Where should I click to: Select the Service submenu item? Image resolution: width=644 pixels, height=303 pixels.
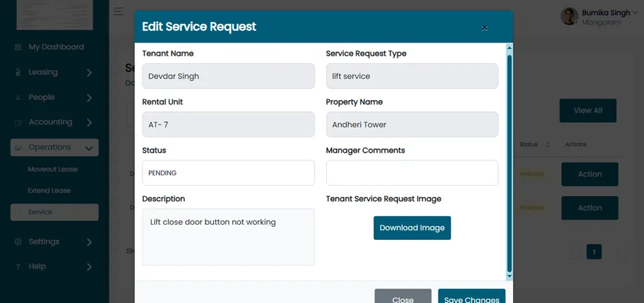pyautogui.click(x=54, y=212)
